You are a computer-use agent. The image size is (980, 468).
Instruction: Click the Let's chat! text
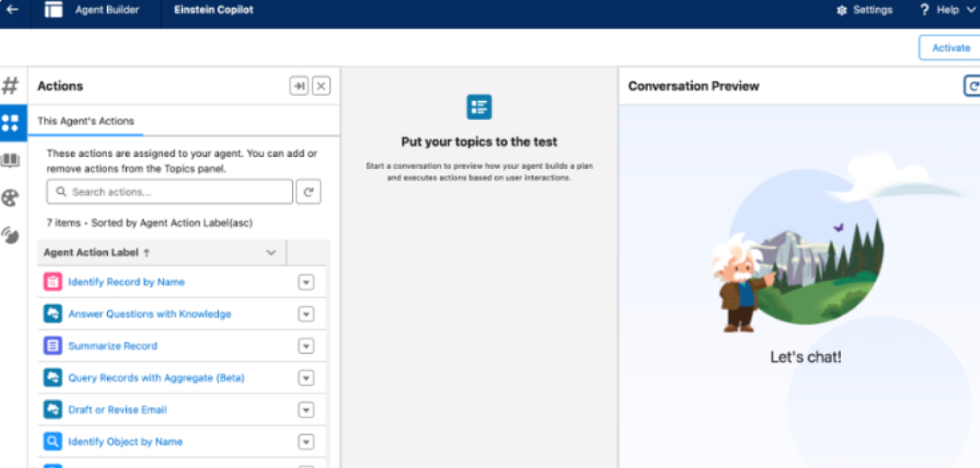(806, 358)
